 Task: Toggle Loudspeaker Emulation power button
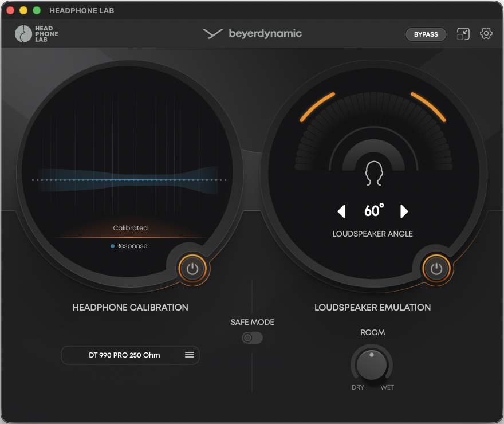(436, 269)
